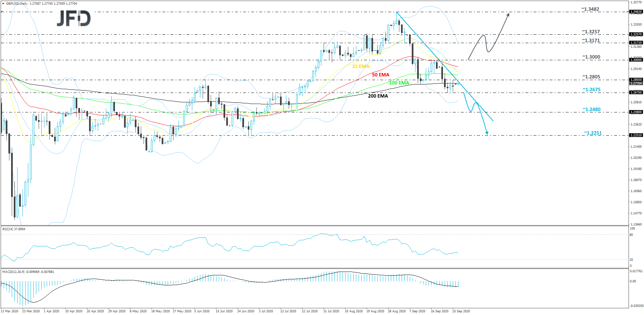Select the ~1.2675 support level label

click(x=592, y=90)
